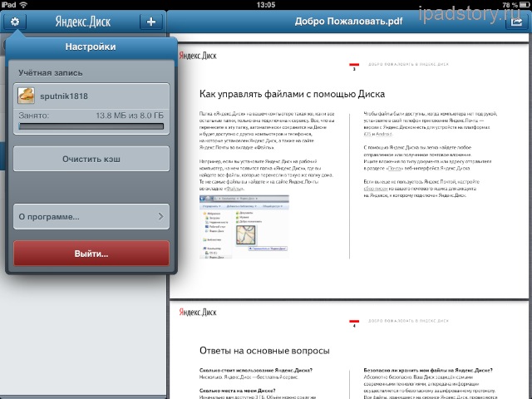Follow the «Почта» link in the right column
The width and height of the screenshot is (532, 399).
coord(395,168)
